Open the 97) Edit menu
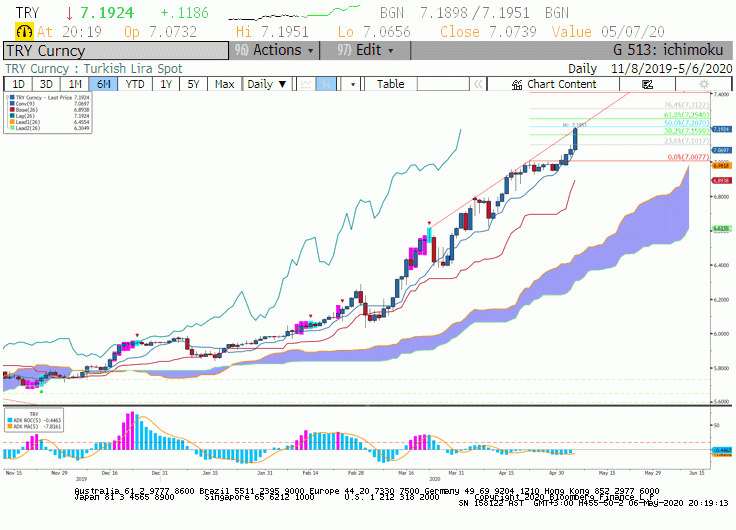Image resolution: width=736 pixels, height=530 pixels. click(365, 50)
